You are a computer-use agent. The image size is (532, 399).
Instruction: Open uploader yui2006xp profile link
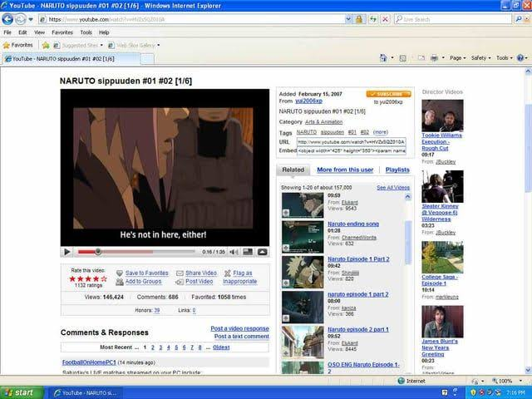(308, 101)
